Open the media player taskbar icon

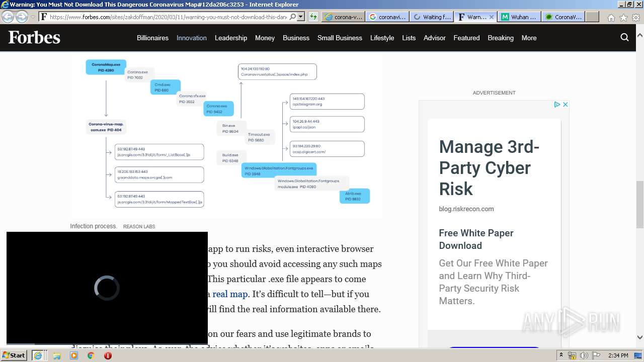74,355
